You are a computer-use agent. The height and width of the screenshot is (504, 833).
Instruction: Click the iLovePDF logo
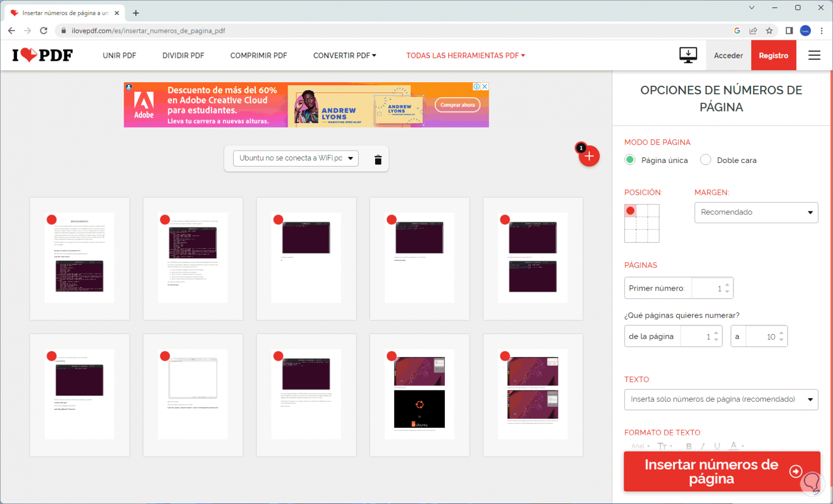42,55
